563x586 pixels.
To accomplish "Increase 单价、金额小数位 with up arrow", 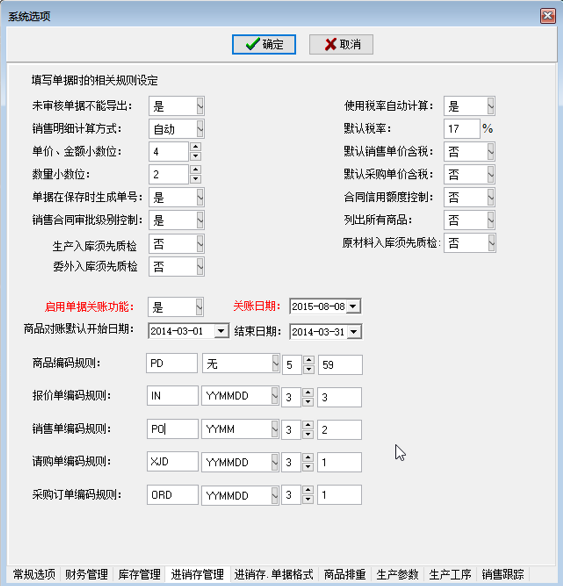I will 196,146.
